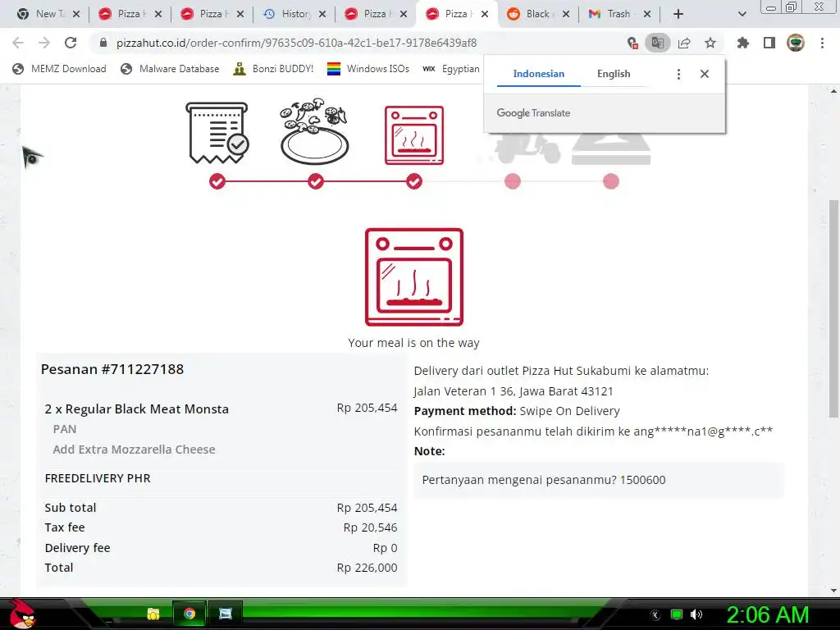This screenshot has width=840, height=630.
Task: Click the first checked progress marker
Action: click(217, 181)
